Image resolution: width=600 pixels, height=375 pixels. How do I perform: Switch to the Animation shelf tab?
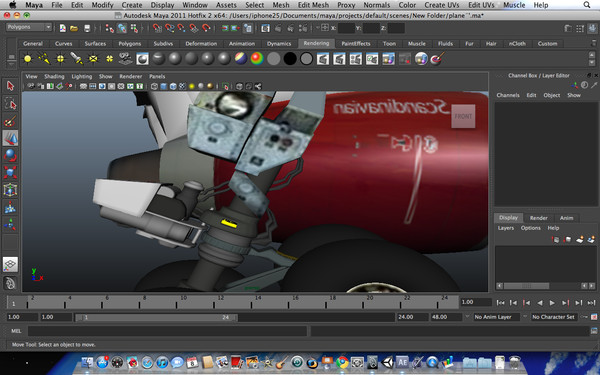pos(241,44)
